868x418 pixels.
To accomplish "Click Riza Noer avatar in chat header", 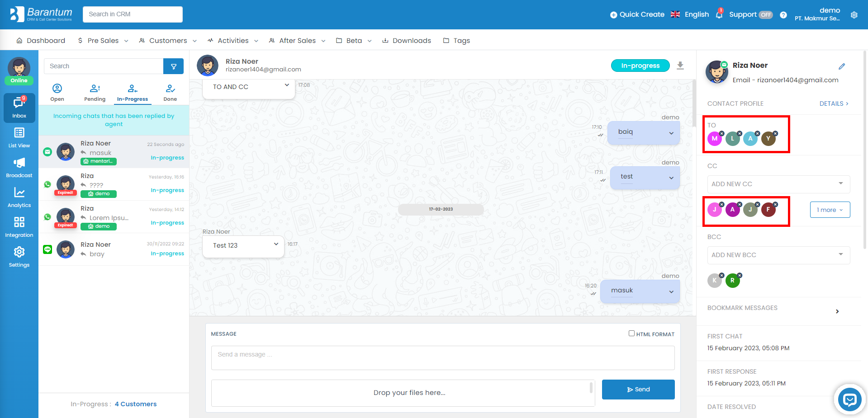I will pyautogui.click(x=208, y=66).
